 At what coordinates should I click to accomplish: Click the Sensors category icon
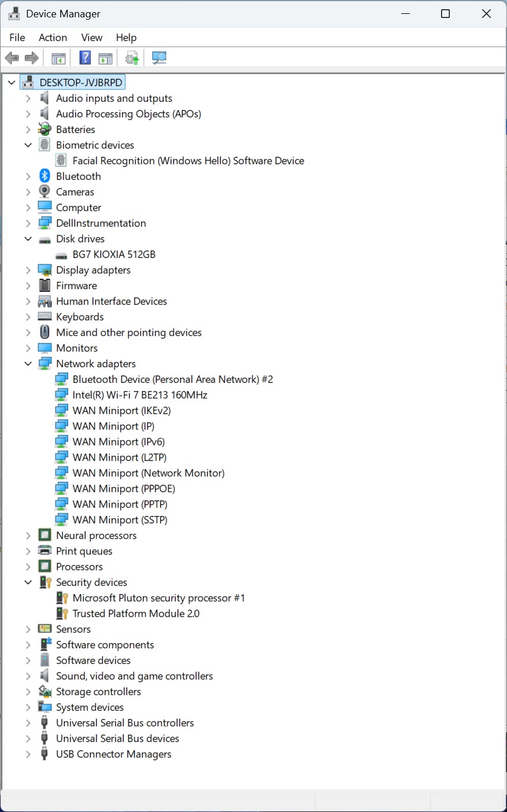(x=45, y=629)
